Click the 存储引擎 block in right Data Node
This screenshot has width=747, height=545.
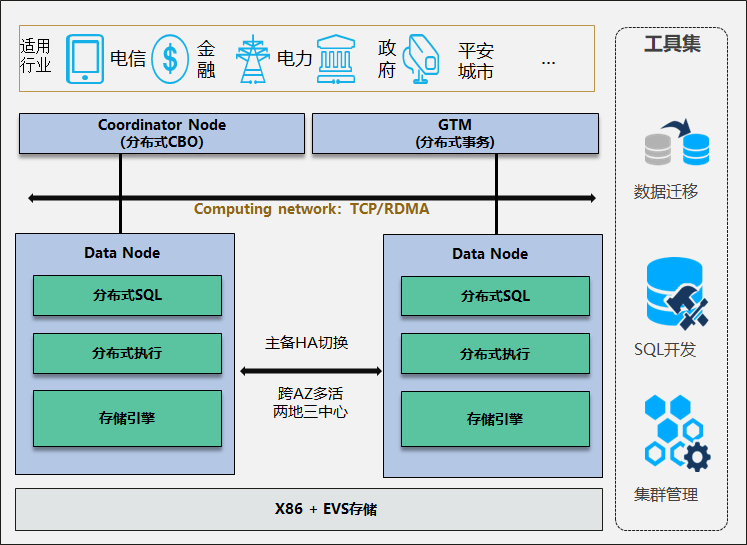(x=495, y=419)
